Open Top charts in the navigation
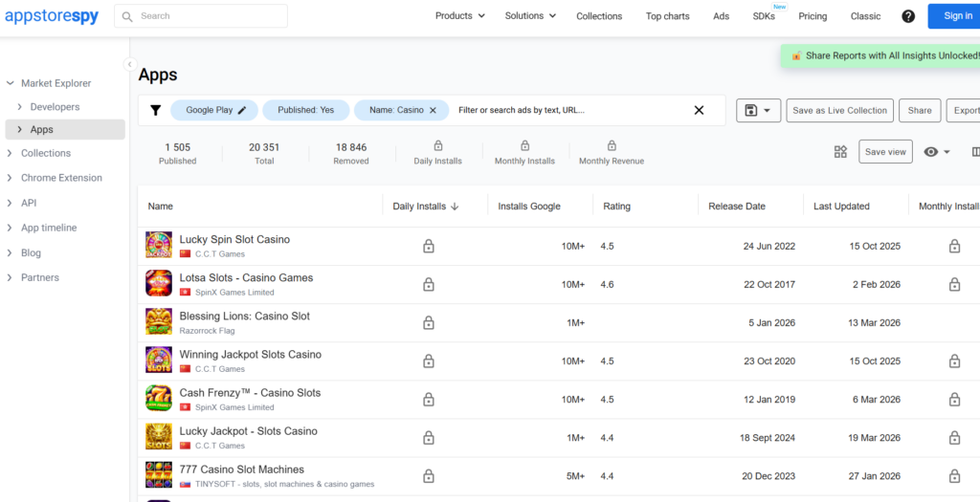 (667, 16)
